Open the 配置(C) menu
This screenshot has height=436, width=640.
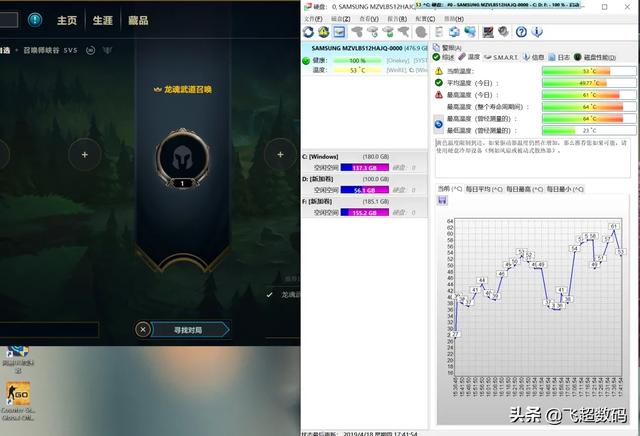click(425, 19)
